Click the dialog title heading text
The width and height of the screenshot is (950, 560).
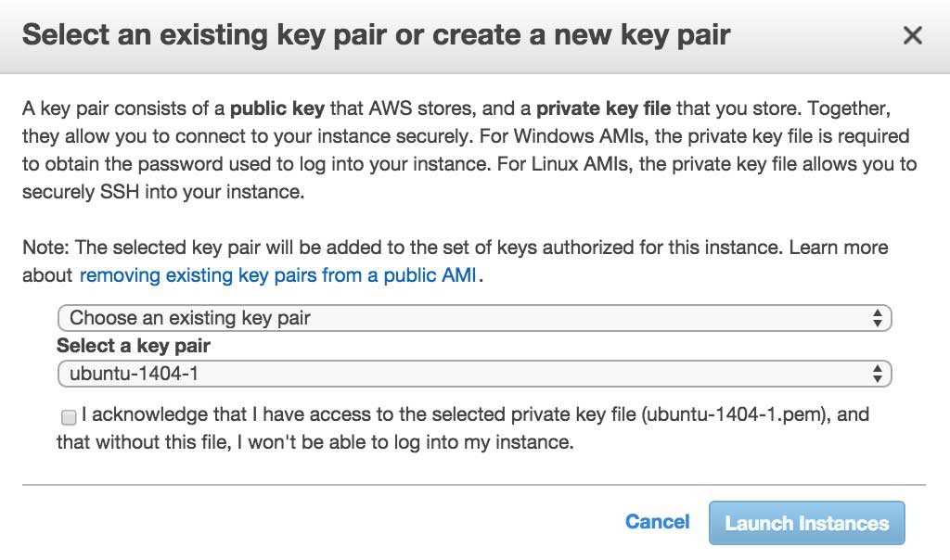point(376,35)
